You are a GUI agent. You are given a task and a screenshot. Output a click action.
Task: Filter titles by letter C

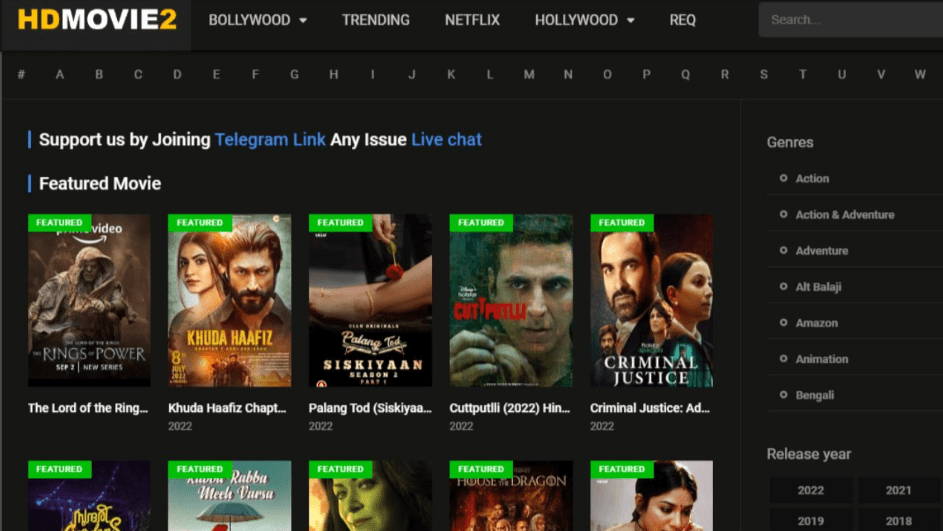tap(138, 75)
